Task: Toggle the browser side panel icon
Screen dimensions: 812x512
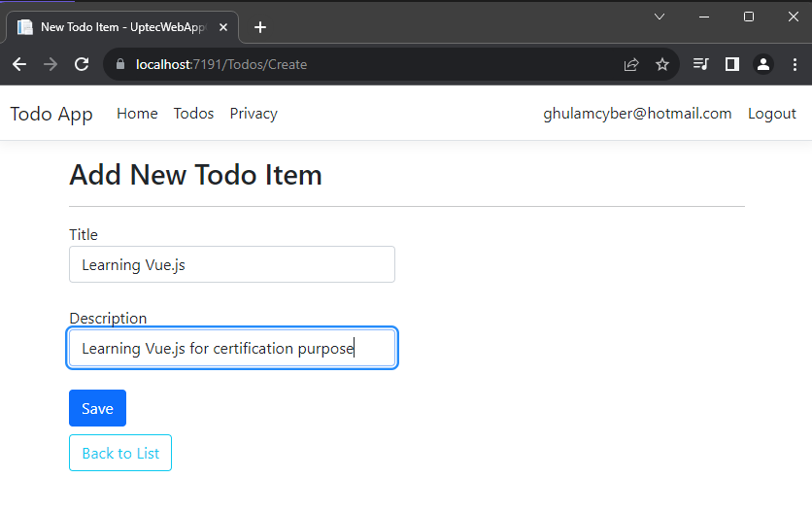Action: 732,65
